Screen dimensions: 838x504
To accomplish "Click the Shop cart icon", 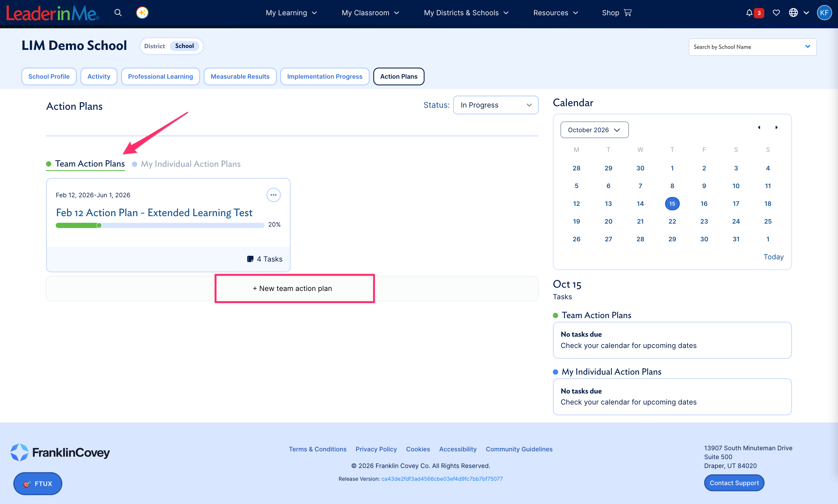I will 628,12.
